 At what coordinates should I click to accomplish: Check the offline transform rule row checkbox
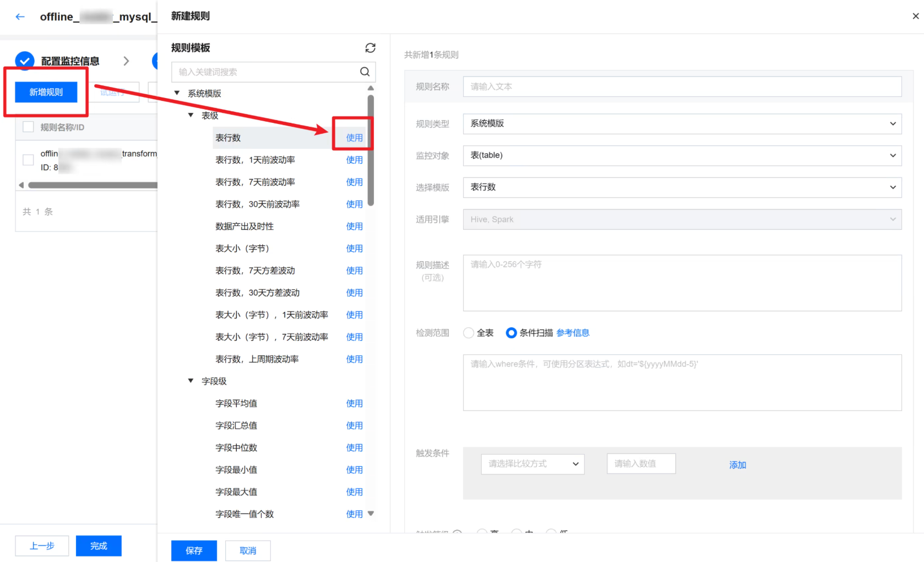(x=28, y=160)
